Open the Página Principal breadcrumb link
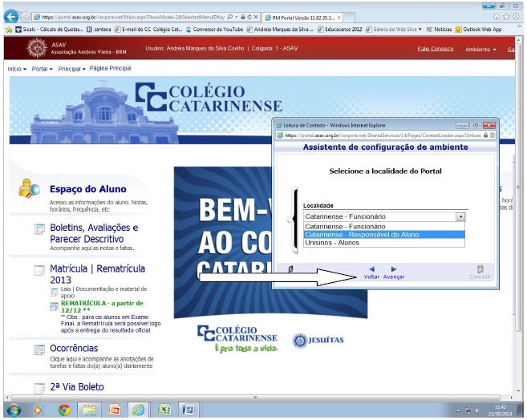The image size is (527, 420). coord(110,68)
